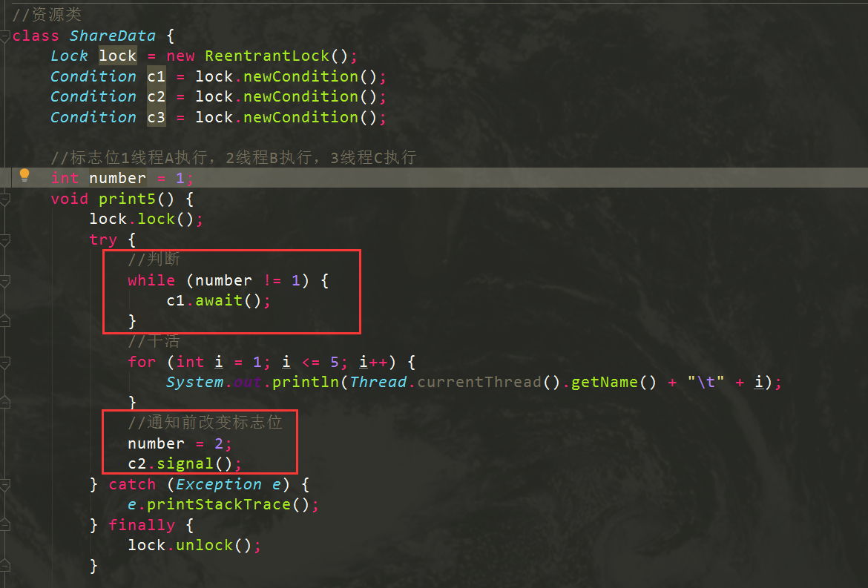
Task: Click the yellow lightbulb intention icon
Action: [x=24, y=175]
